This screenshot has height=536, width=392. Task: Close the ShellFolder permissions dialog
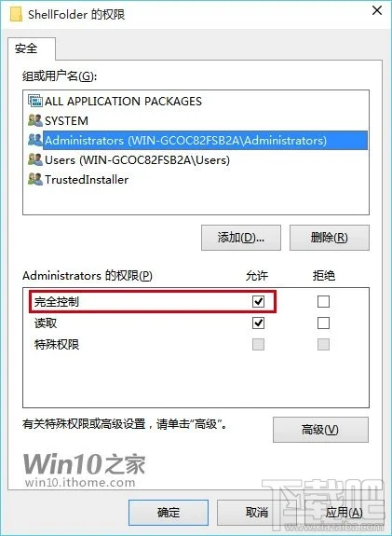point(377,10)
